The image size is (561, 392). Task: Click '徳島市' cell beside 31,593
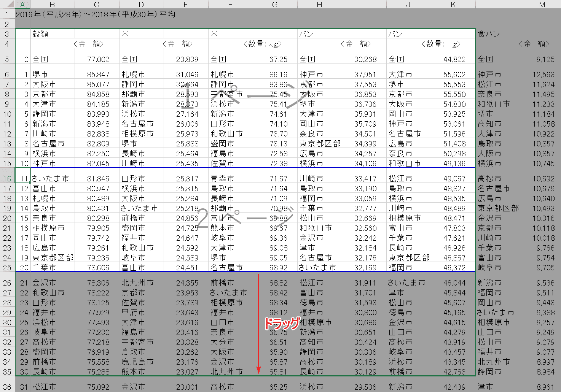pos(319,303)
